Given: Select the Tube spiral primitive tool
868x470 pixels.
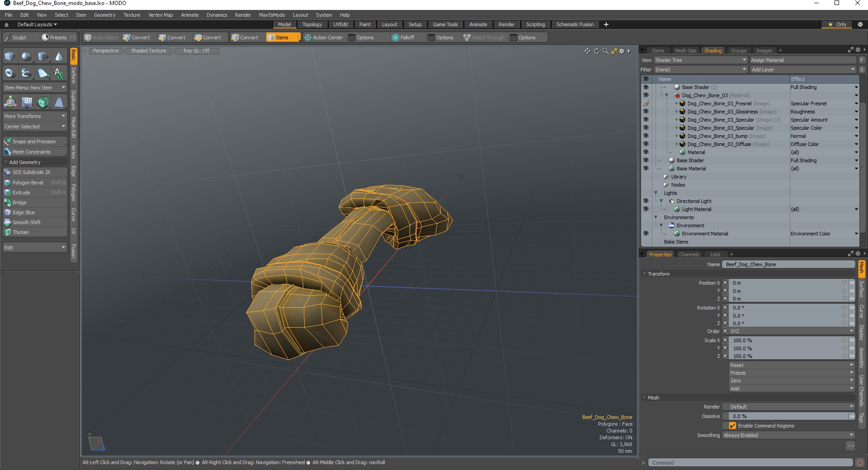Looking at the screenshot, I should [26, 73].
